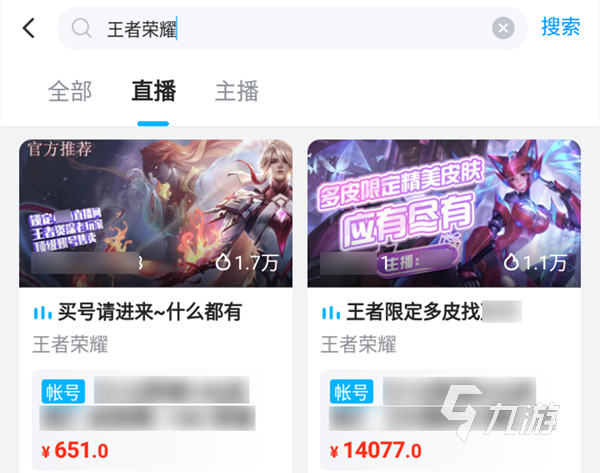The image size is (600, 473).
Task: Select the ¥14077.0 account listing price
Action: (375, 450)
